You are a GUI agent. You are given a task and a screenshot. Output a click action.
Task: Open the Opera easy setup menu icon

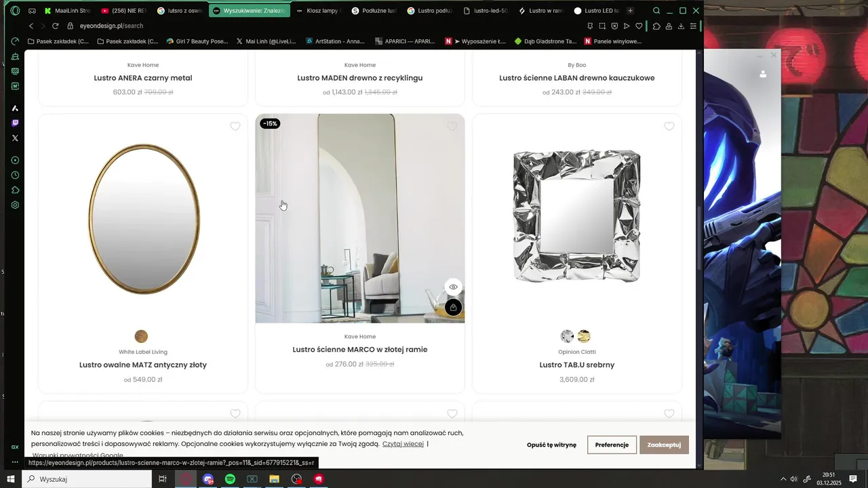pos(693,26)
